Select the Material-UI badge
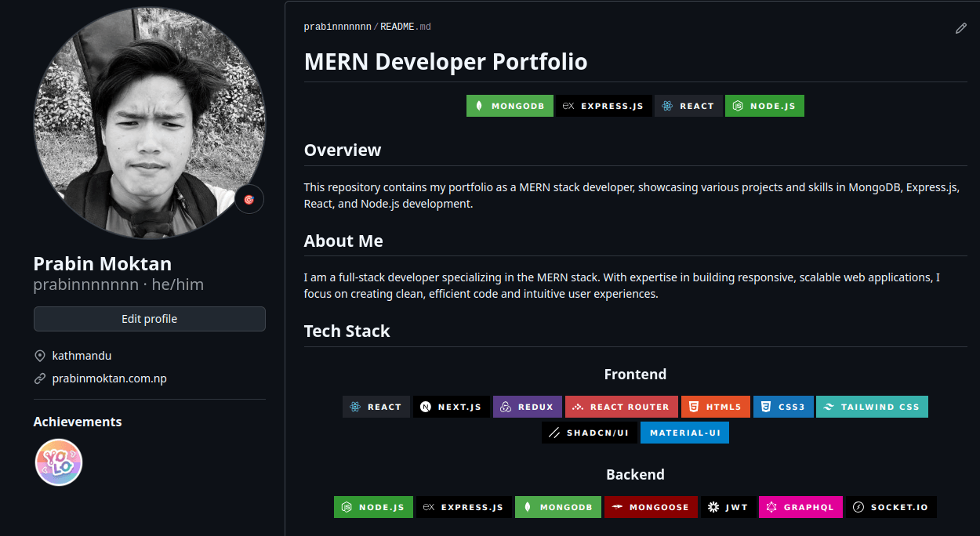Viewport: 980px width, 536px height. tap(684, 433)
